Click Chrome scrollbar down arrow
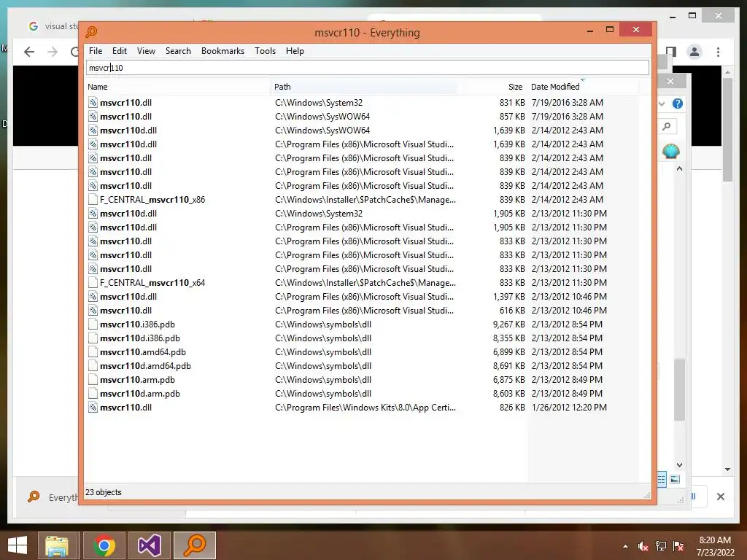Screen dimensions: 747x560 tap(727, 470)
